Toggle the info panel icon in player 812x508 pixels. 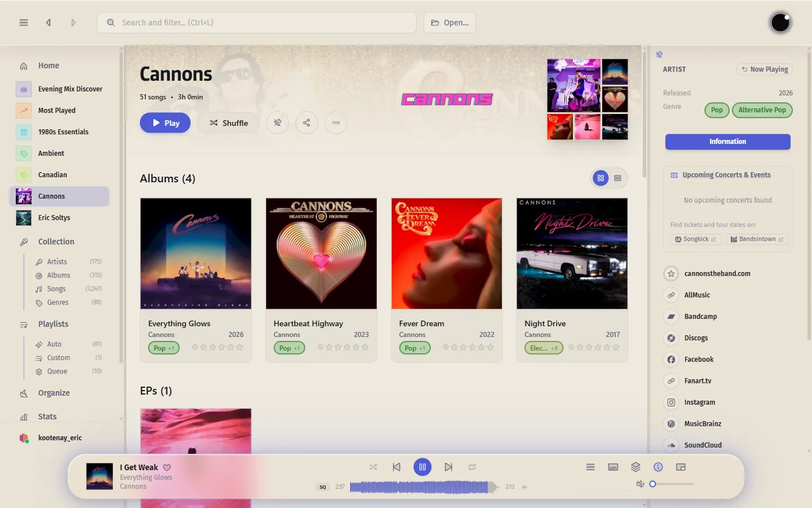(658, 467)
